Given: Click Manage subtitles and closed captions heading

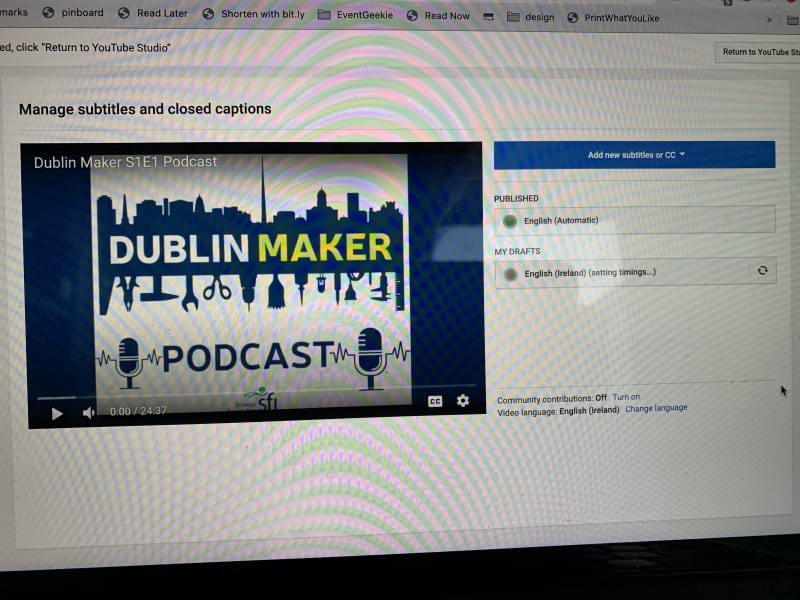Looking at the screenshot, I should 145,109.
